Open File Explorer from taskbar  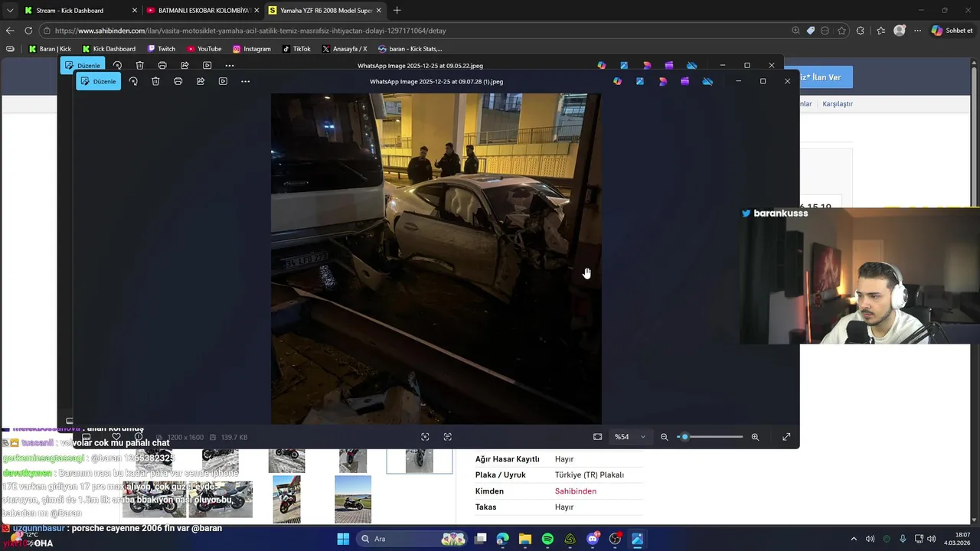point(525,539)
